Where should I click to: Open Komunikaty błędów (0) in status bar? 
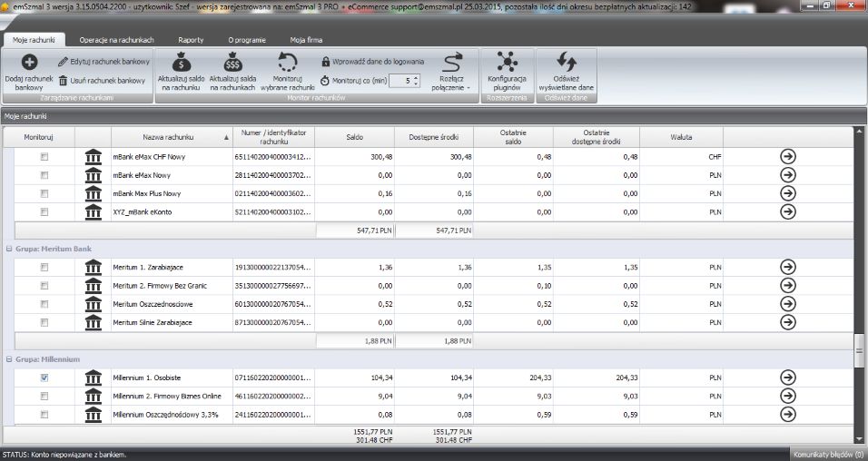click(x=828, y=455)
